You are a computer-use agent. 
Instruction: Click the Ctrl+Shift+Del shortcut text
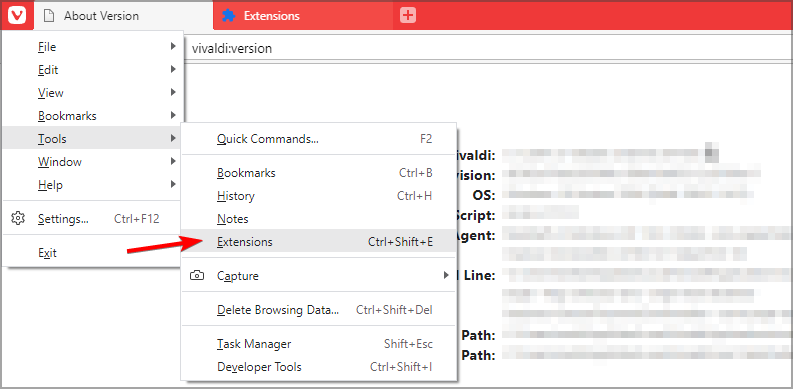point(394,310)
